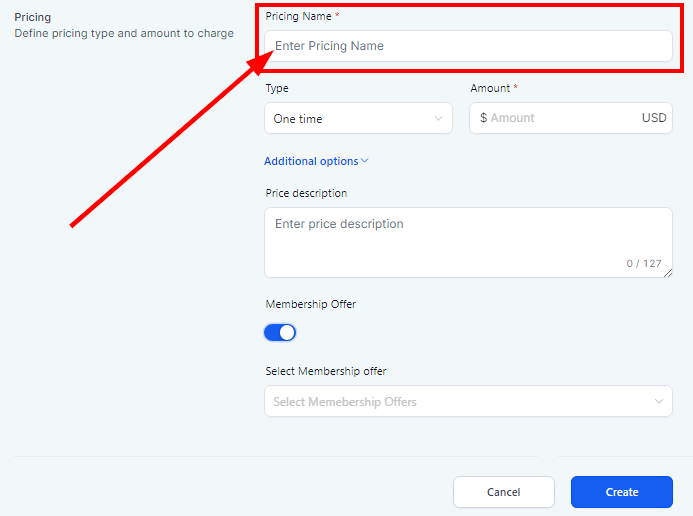The width and height of the screenshot is (693, 516).
Task: Click the Membership Offer label text
Action: 310,304
